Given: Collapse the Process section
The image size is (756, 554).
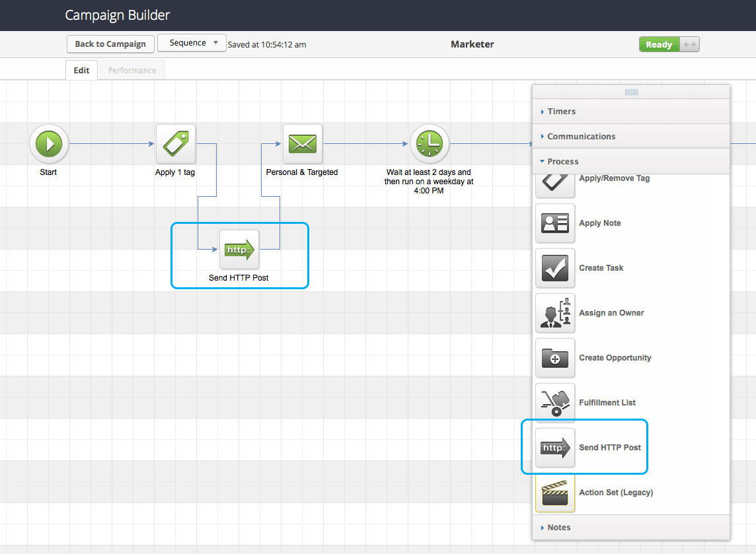Looking at the screenshot, I should tap(631, 161).
